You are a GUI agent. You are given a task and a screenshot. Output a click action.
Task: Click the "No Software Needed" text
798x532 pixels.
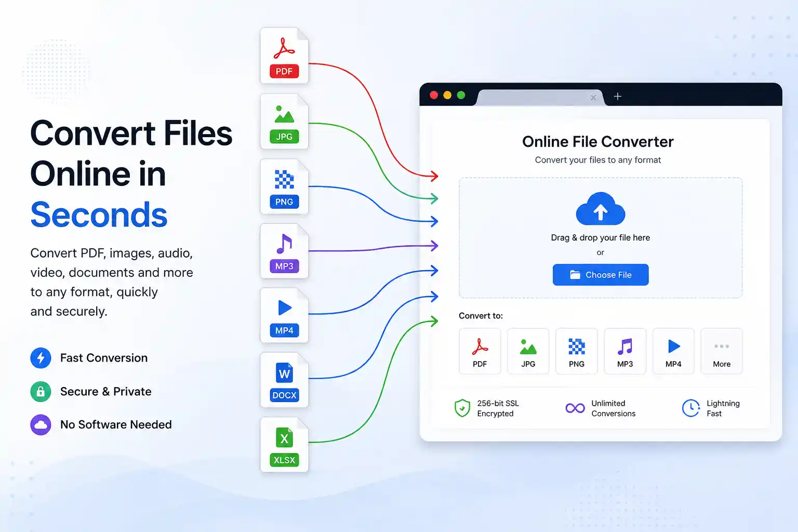tap(116, 425)
